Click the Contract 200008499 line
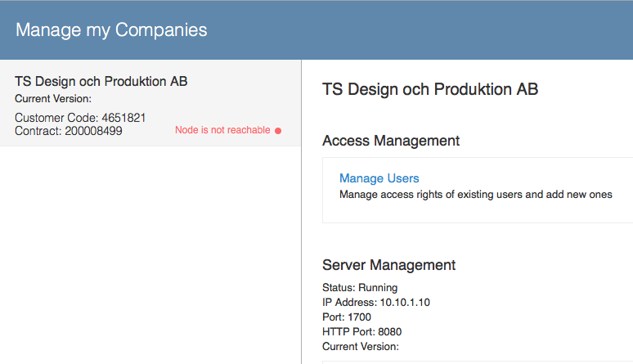Screen dimensions: 633x364 (69, 131)
